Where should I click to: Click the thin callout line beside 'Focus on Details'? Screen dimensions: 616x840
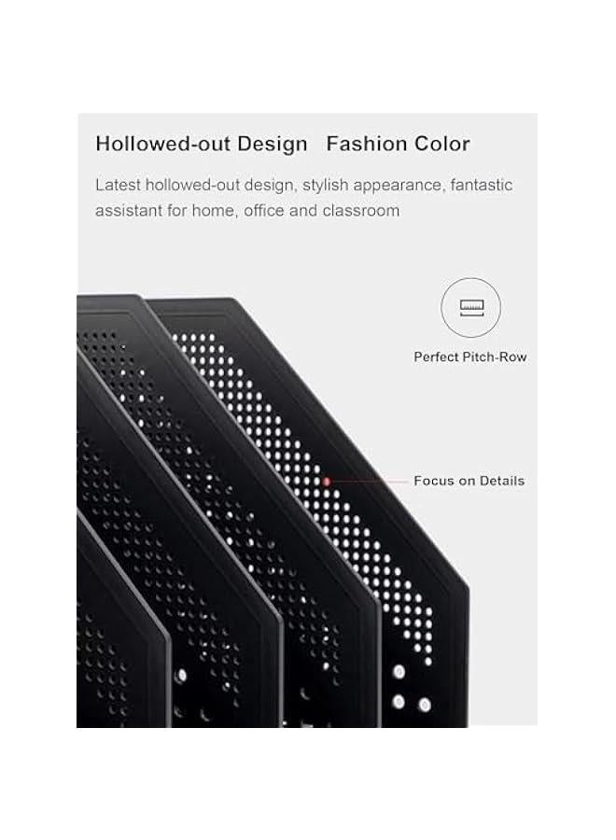[370, 482]
